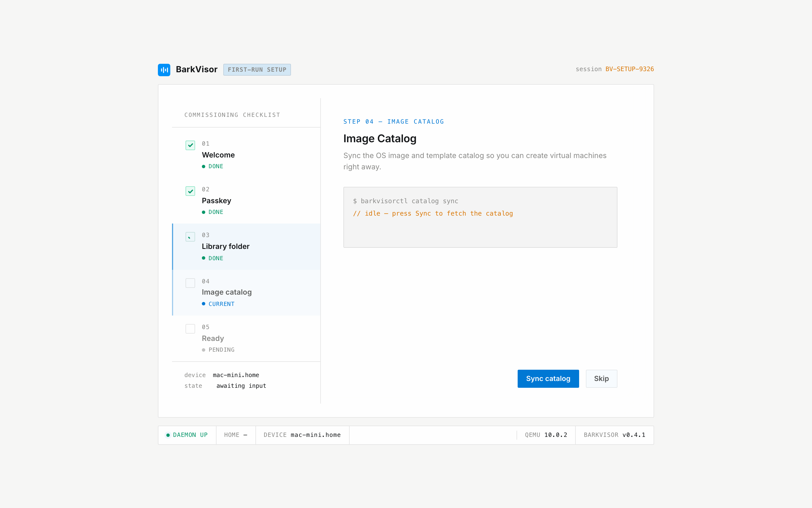Click the COMMISSIONING CHECKLIST header
This screenshot has width=812, height=508.
(232, 115)
